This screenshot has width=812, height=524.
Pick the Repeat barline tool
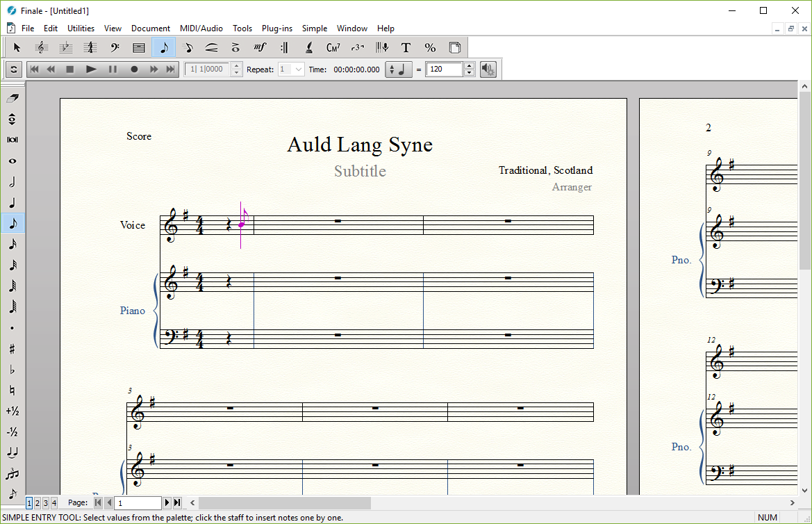(x=284, y=48)
